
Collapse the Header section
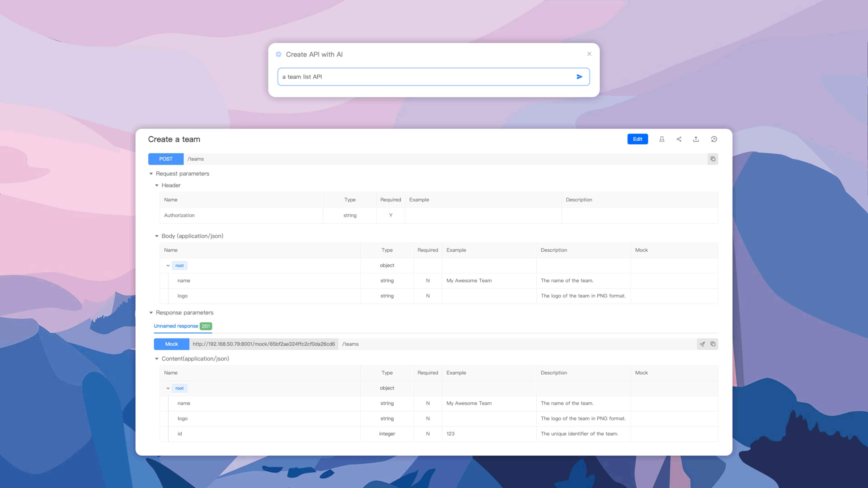[157, 185]
